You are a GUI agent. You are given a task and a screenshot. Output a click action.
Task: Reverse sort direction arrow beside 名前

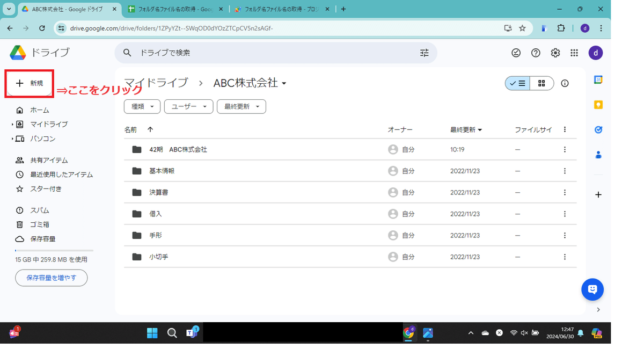click(150, 129)
